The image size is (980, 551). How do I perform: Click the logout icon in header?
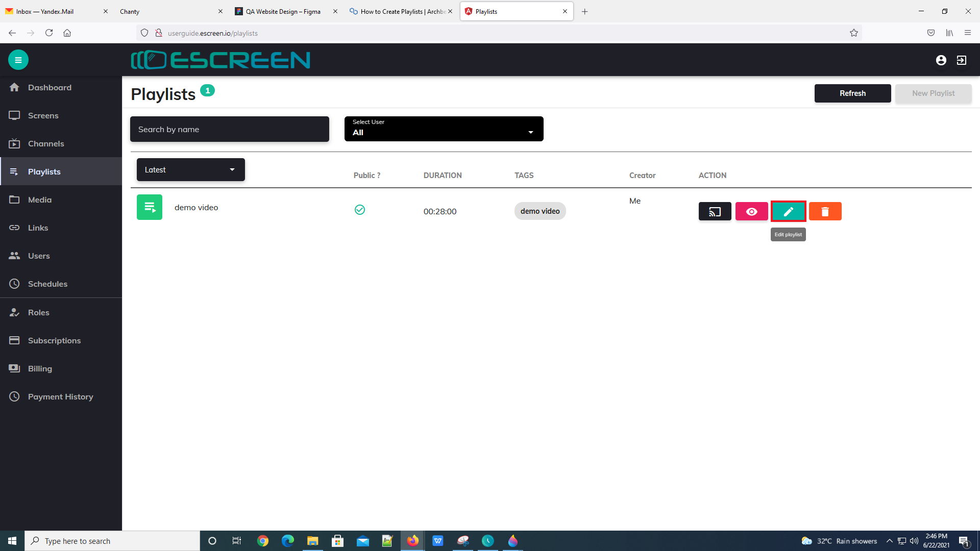[962, 60]
